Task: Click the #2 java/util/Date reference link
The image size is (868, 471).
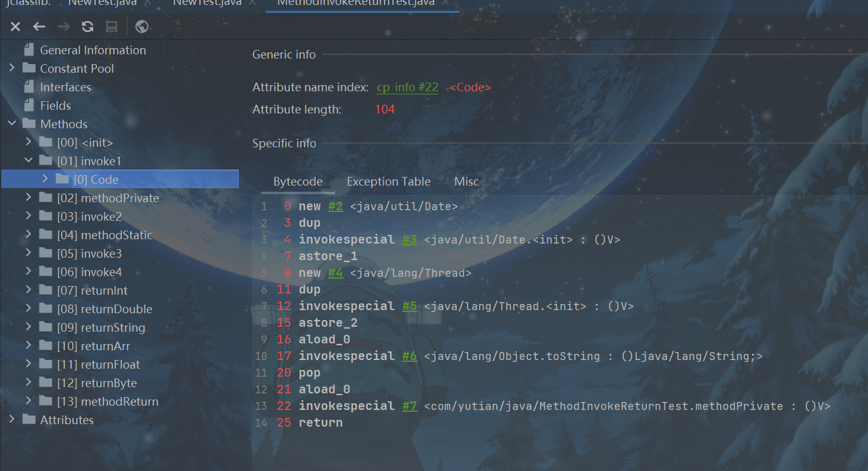Action: click(336, 207)
